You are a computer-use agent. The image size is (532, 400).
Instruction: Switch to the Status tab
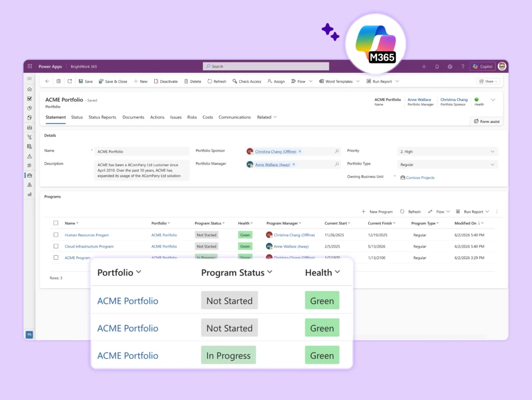(77, 117)
